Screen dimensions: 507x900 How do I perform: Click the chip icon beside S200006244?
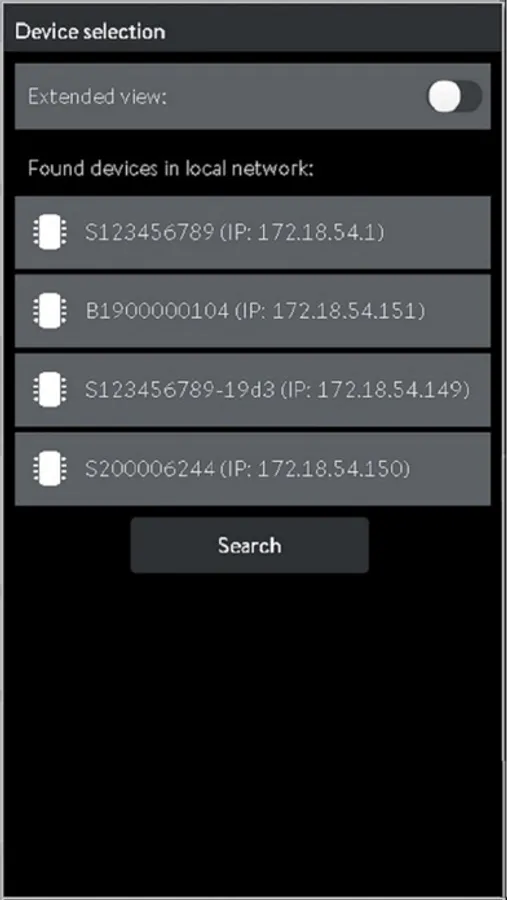[49, 470]
